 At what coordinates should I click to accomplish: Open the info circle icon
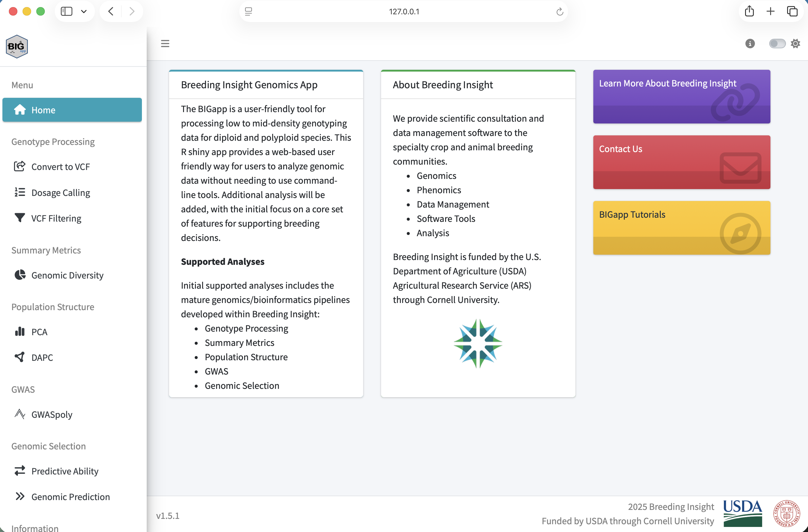[x=750, y=44]
